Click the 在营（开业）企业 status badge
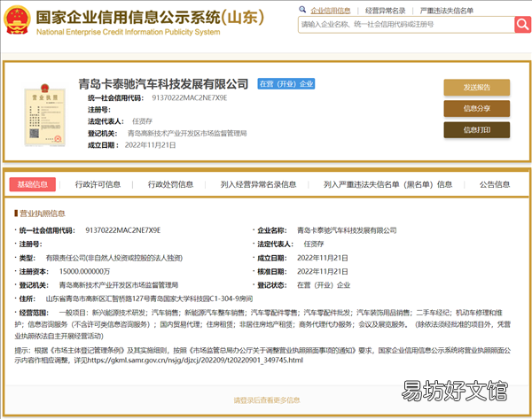This screenshot has width=532, height=419. 286,84
